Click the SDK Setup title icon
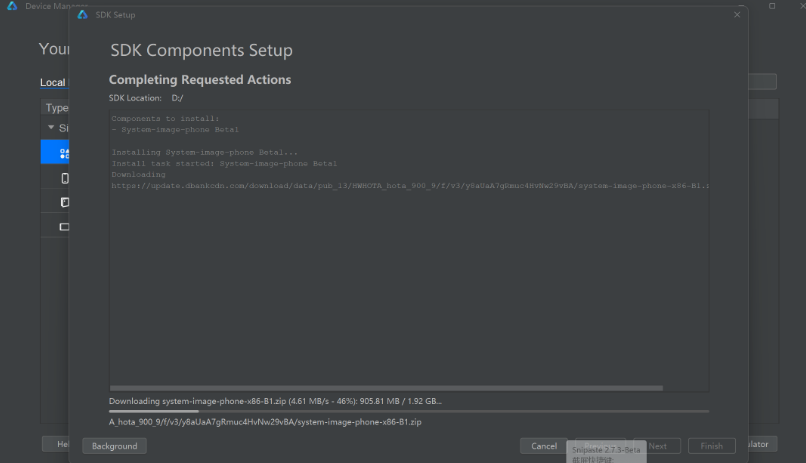The image size is (806, 463). [x=82, y=15]
